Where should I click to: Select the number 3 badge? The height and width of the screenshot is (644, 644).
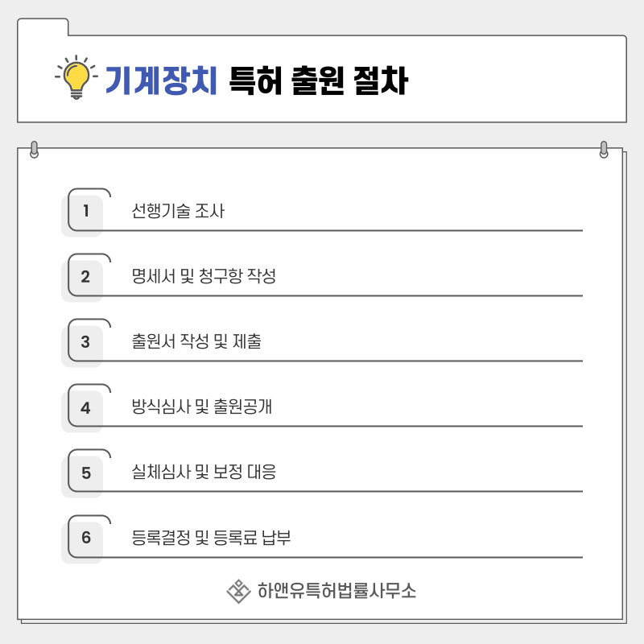pyautogui.click(x=85, y=341)
